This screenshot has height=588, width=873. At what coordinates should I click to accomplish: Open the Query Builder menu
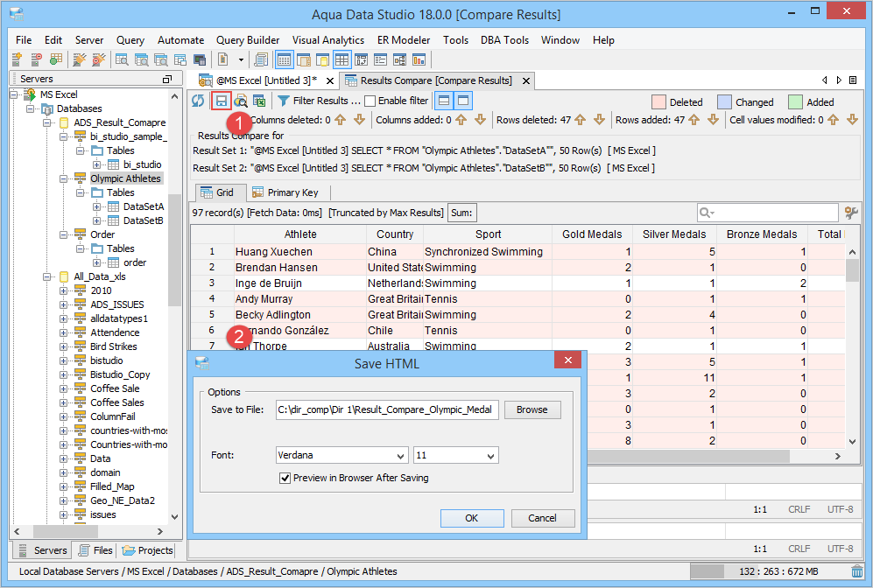(x=248, y=40)
